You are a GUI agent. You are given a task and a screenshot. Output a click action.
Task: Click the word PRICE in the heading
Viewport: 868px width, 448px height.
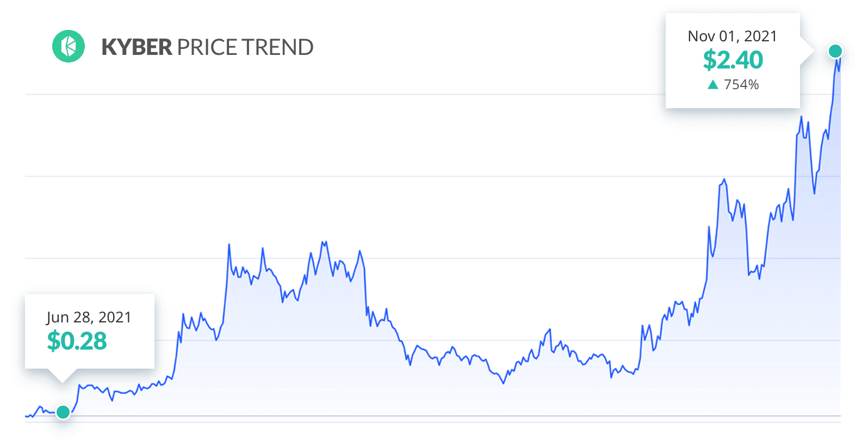pos(207,47)
